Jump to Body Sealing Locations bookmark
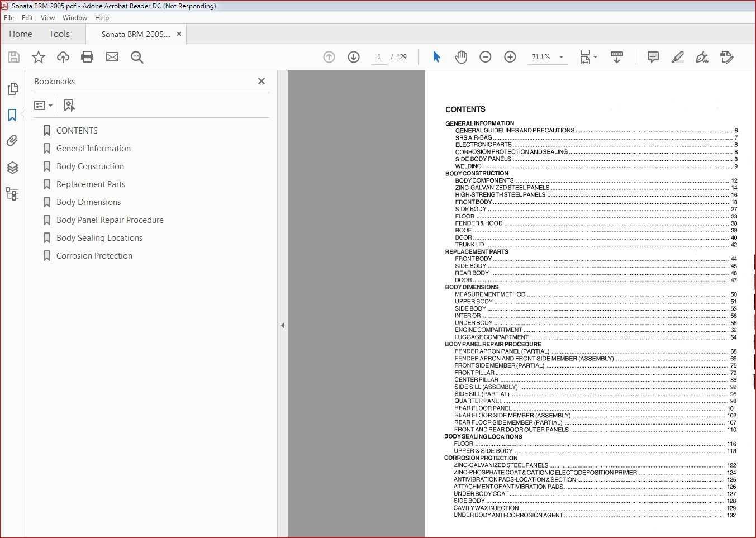 [x=99, y=238]
